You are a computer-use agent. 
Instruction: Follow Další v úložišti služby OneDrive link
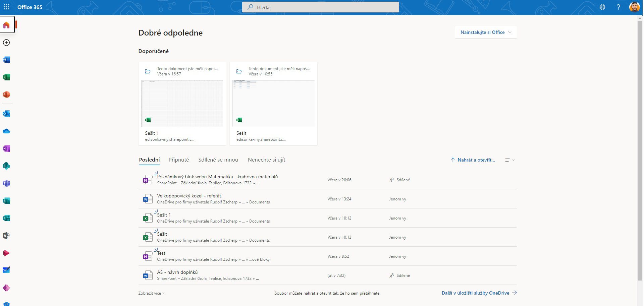[x=479, y=293]
